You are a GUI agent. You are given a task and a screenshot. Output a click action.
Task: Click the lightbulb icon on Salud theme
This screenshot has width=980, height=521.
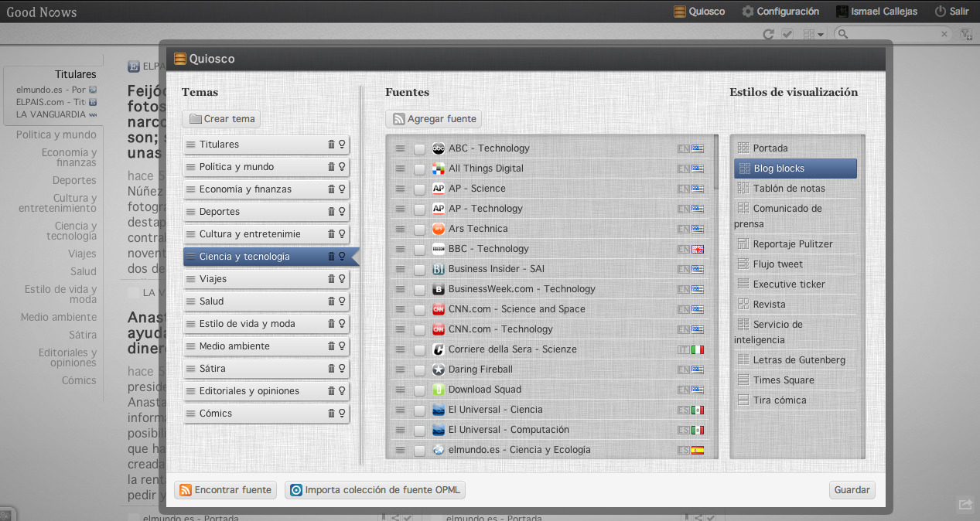342,301
